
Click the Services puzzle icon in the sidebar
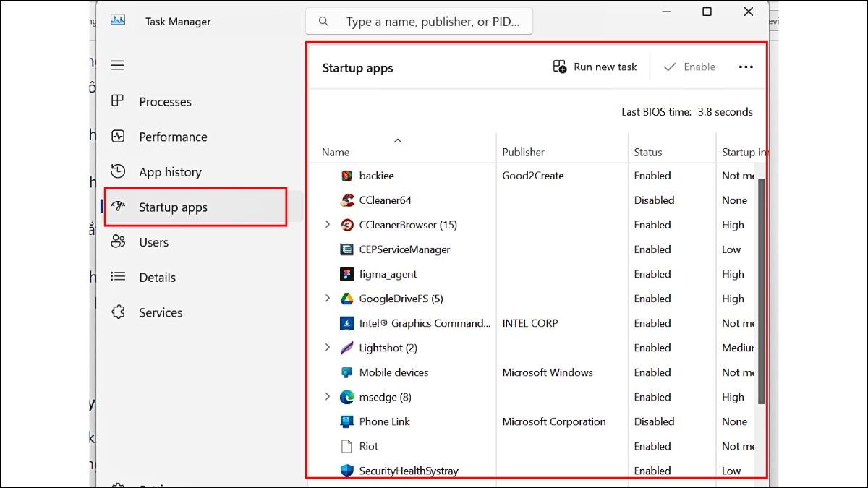tap(117, 312)
